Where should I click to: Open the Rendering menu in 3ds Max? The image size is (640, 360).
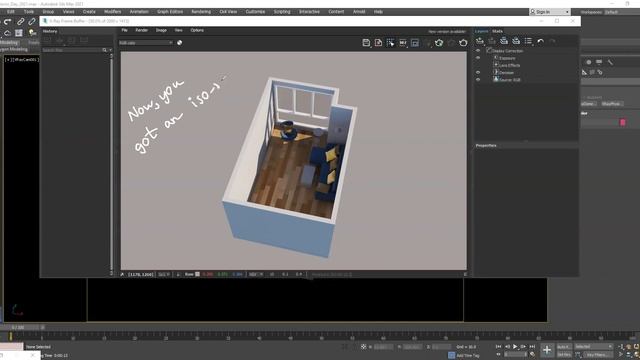201,12
